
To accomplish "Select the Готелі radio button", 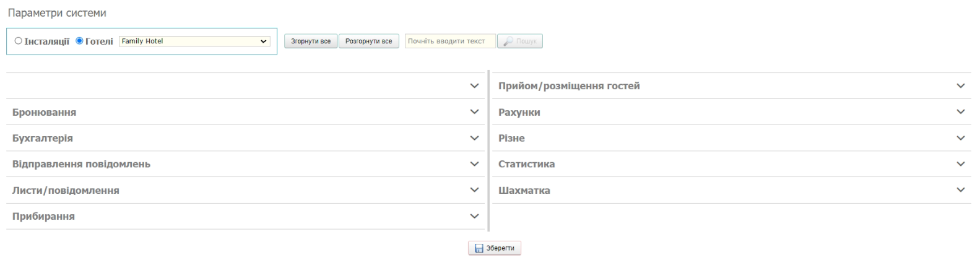I will coord(79,41).
